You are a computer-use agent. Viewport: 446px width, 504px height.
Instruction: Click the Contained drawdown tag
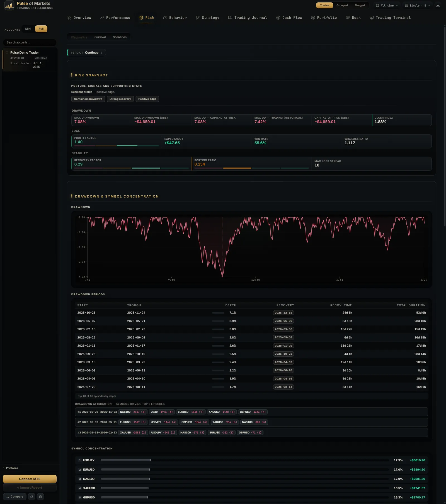[x=88, y=99]
